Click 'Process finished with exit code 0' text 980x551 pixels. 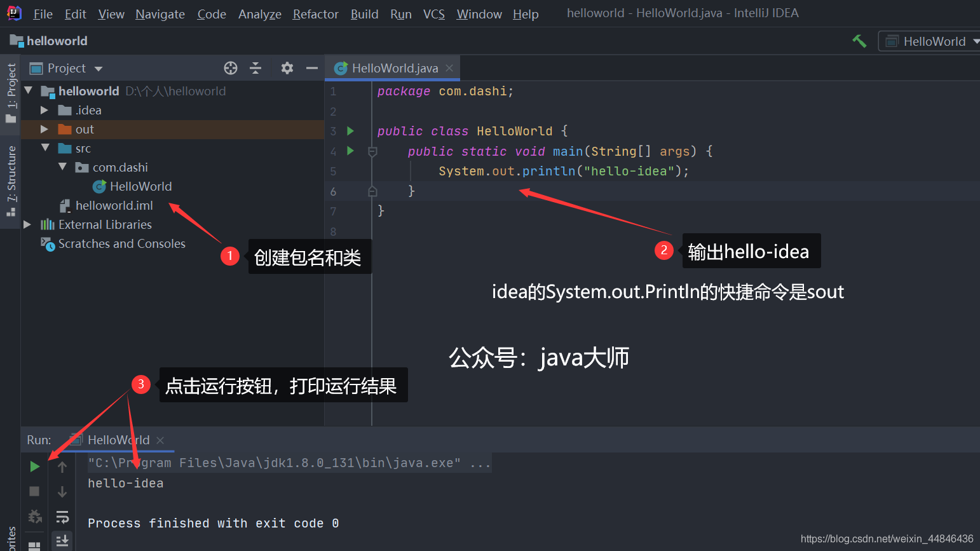[213, 523]
